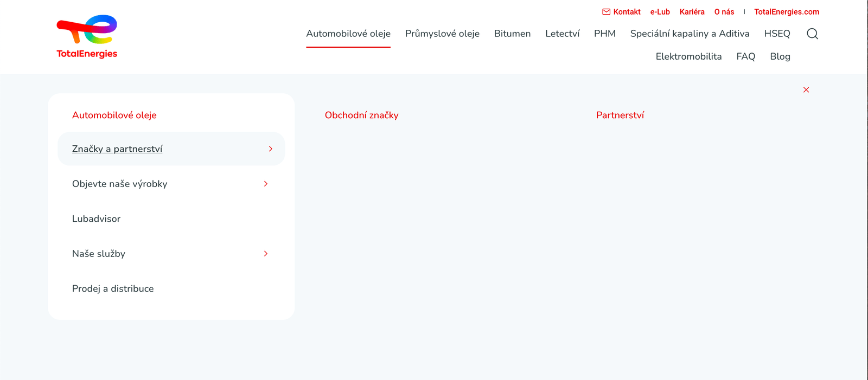Image resolution: width=868 pixels, height=380 pixels.
Task: Select Bitumen in the main navigation
Action: click(512, 34)
